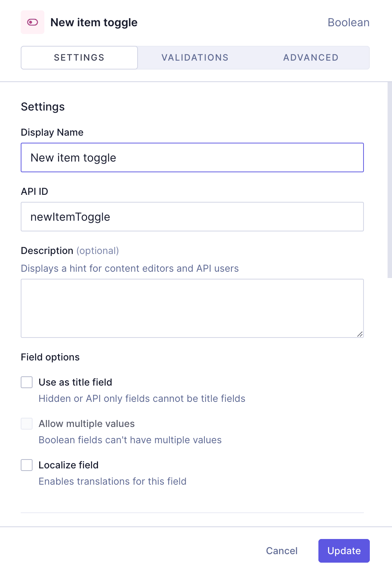This screenshot has height=573, width=392.
Task: Switch to the Validations tab
Action: click(x=195, y=57)
